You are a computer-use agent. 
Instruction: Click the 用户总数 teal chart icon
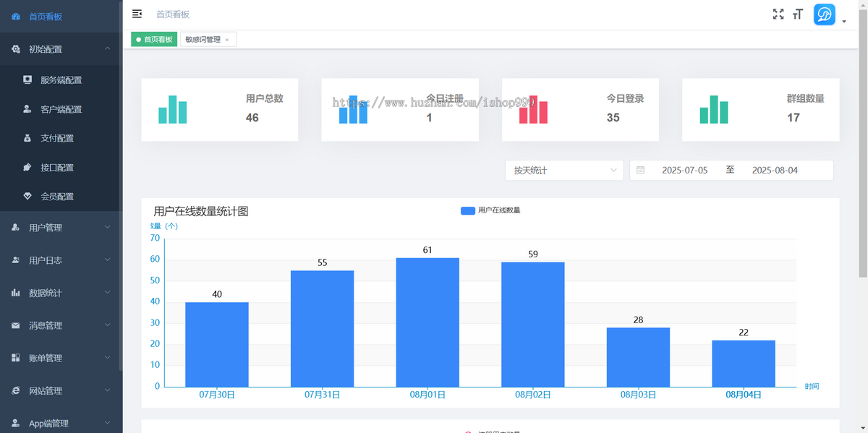pos(173,109)
